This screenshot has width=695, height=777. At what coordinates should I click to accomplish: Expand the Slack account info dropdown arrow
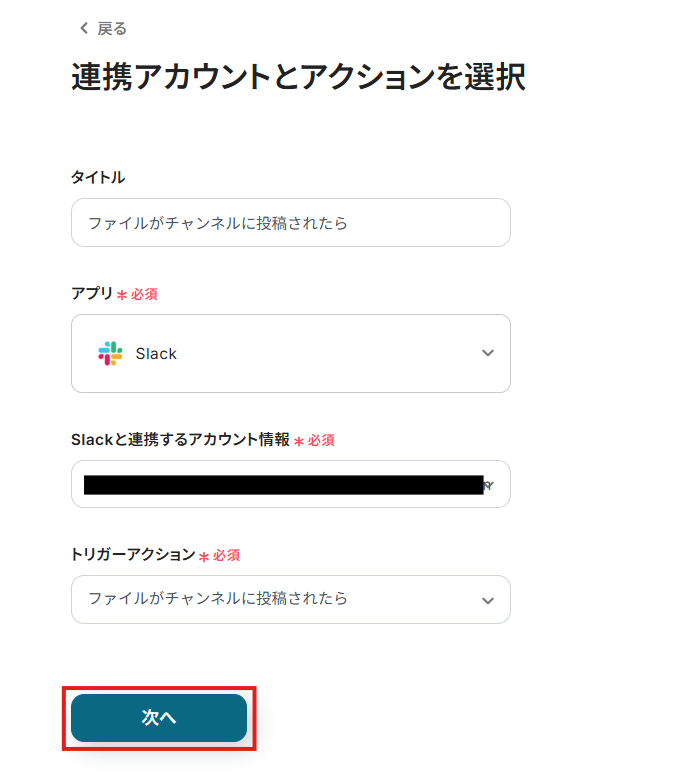pos(489,484)
